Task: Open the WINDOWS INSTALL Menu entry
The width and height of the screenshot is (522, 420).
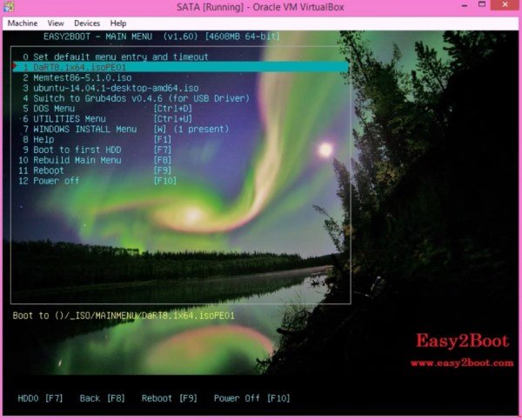Action: pos(126,129)
